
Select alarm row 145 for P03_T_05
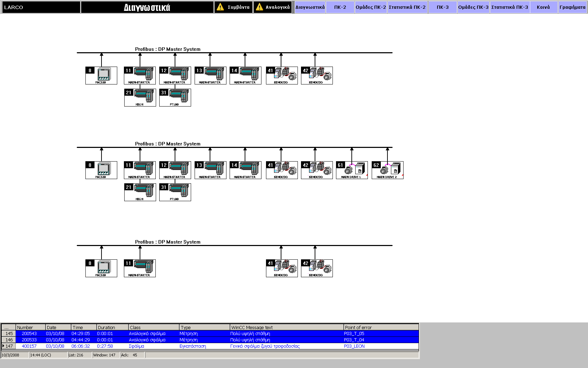point(210,334)
